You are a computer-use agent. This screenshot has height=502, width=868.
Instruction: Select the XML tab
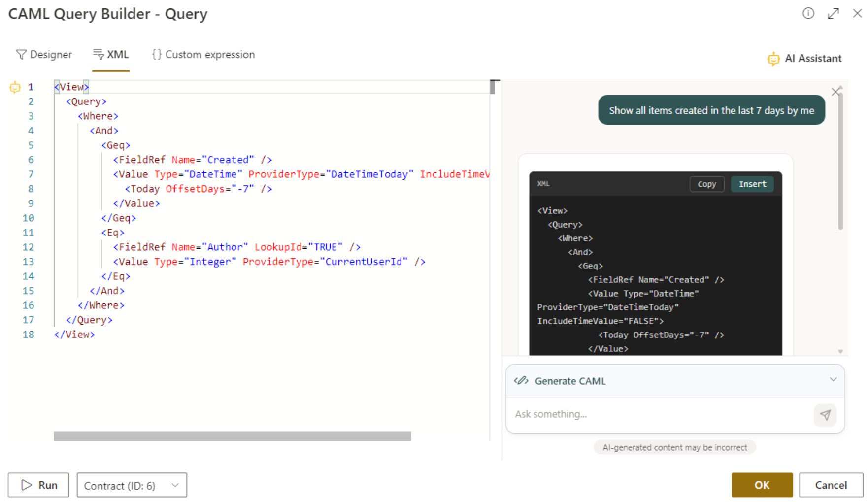tap(111, 55)
